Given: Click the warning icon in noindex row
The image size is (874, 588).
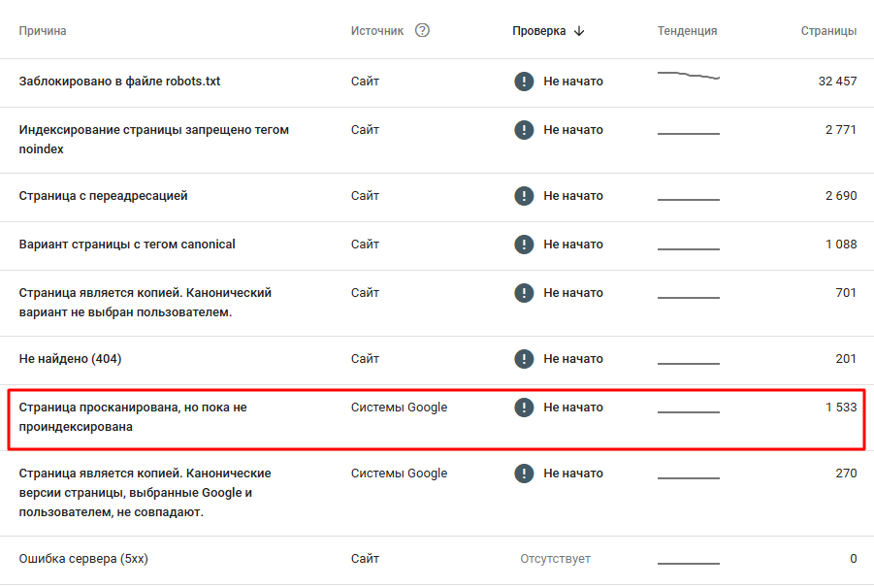Looking at the screenshot, I should click(x=524, y=130).
